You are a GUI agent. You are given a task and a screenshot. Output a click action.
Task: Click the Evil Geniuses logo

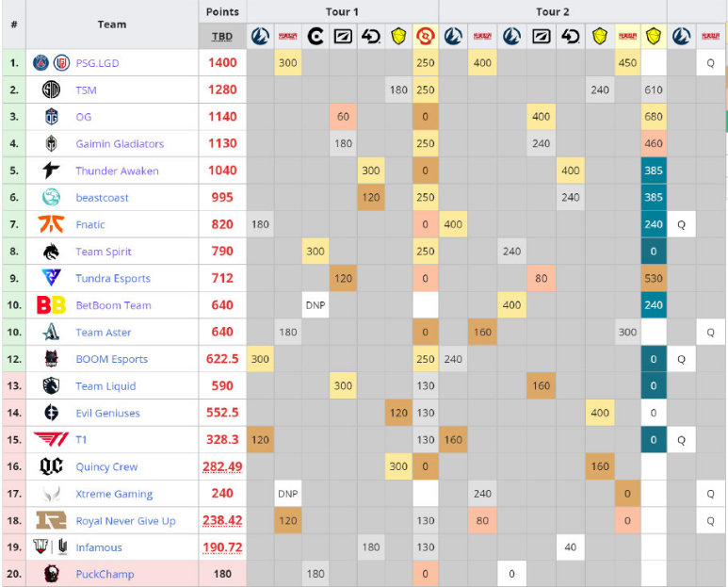51,413
